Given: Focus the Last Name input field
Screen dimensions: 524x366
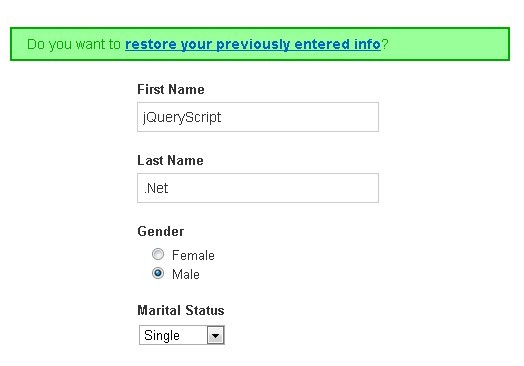Looking at the screenshot, I should point(258,188).
